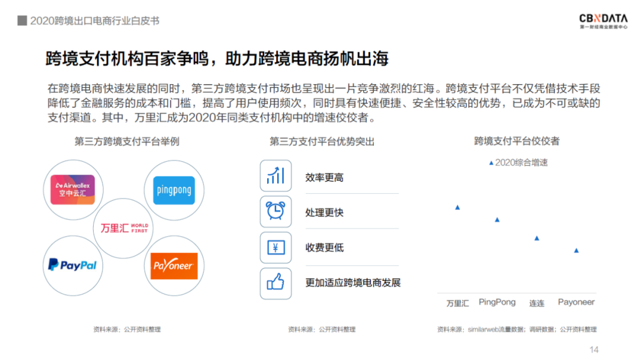644x362 pixels.
Task: Click the heading 跨境支付平台佼佼者
Action: pos(516,141)
